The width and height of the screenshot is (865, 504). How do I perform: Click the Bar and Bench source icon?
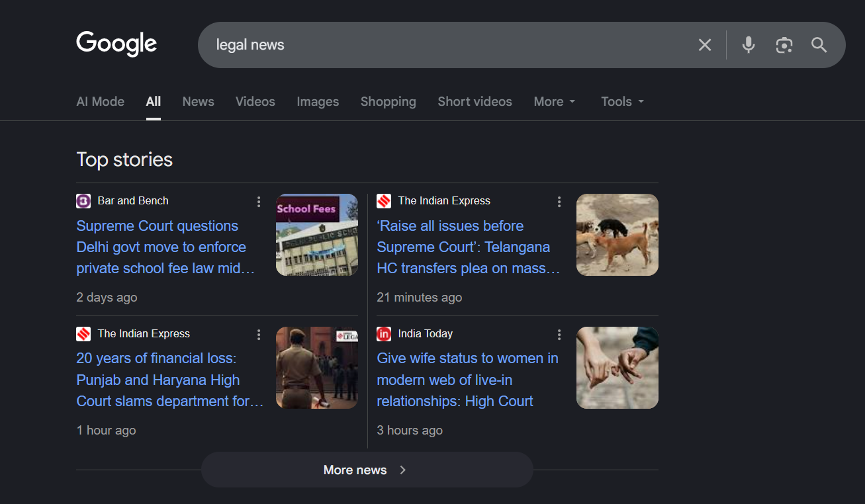(83, 200)
